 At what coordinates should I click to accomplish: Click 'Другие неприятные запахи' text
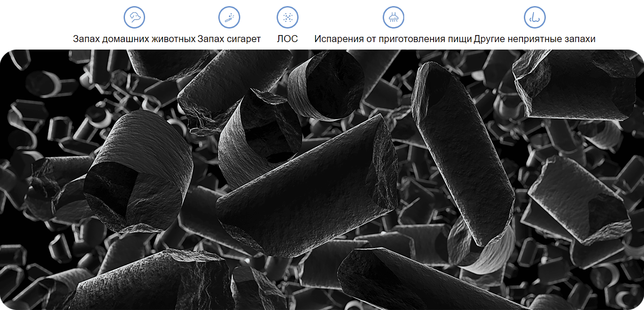click(x=534, y=39)
